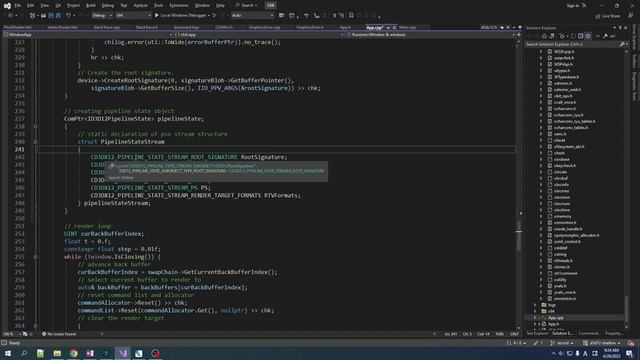Start Local Windows Debugger green play button

point(157,16)
